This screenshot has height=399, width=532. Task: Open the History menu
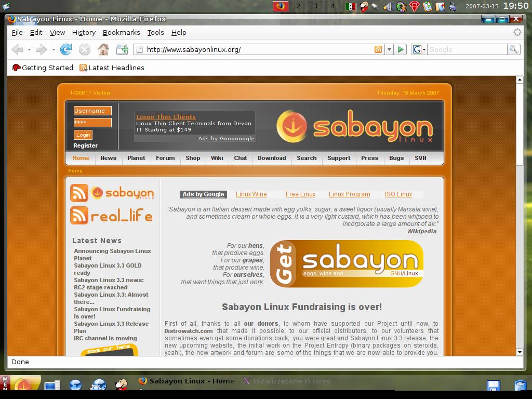(x=84, y=33)
